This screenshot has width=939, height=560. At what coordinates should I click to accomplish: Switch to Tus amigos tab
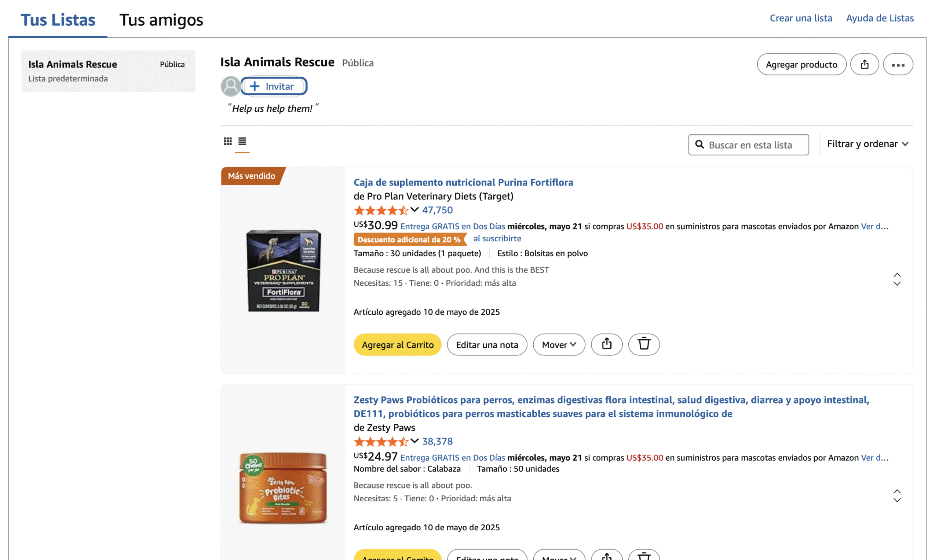pos(161,20)
